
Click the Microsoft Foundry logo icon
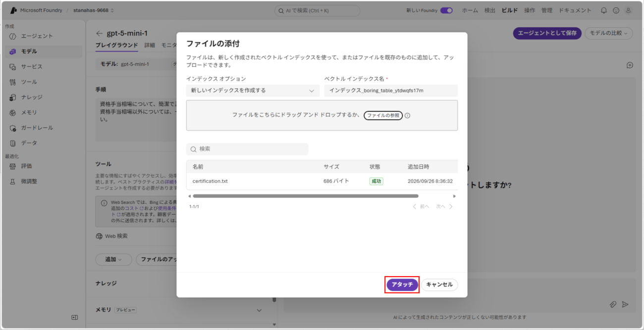tap(13, 10)
